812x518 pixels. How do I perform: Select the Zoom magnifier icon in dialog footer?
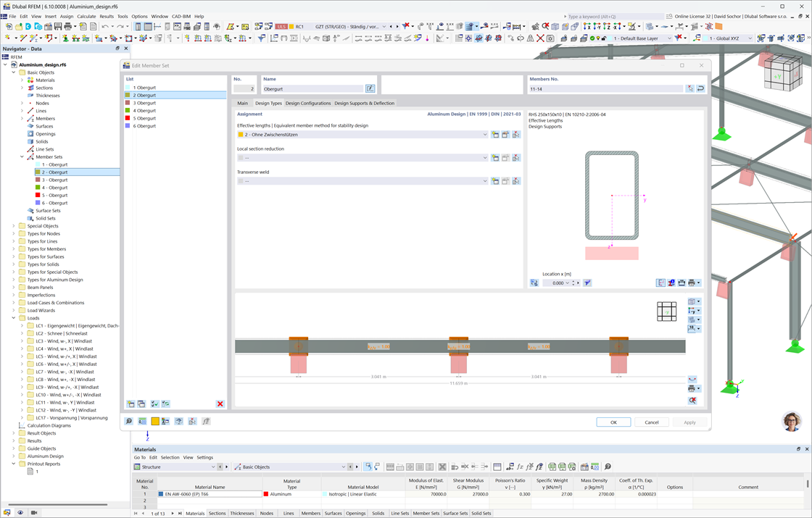(129, 421)
